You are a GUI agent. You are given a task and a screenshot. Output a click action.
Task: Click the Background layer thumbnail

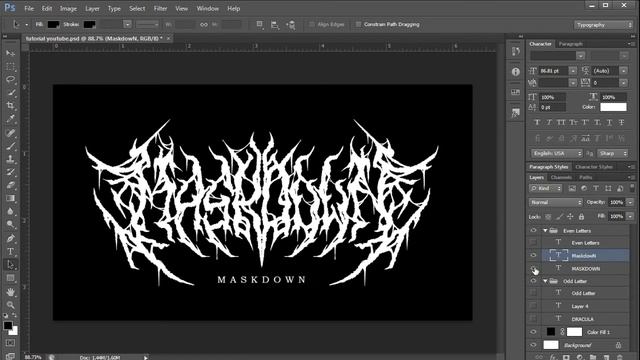pos(551,345)
